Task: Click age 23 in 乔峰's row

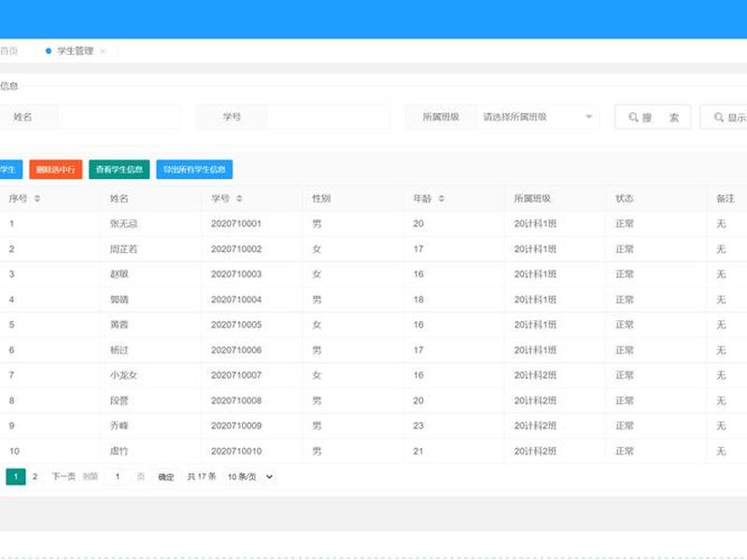Action: tap(418, 426)
